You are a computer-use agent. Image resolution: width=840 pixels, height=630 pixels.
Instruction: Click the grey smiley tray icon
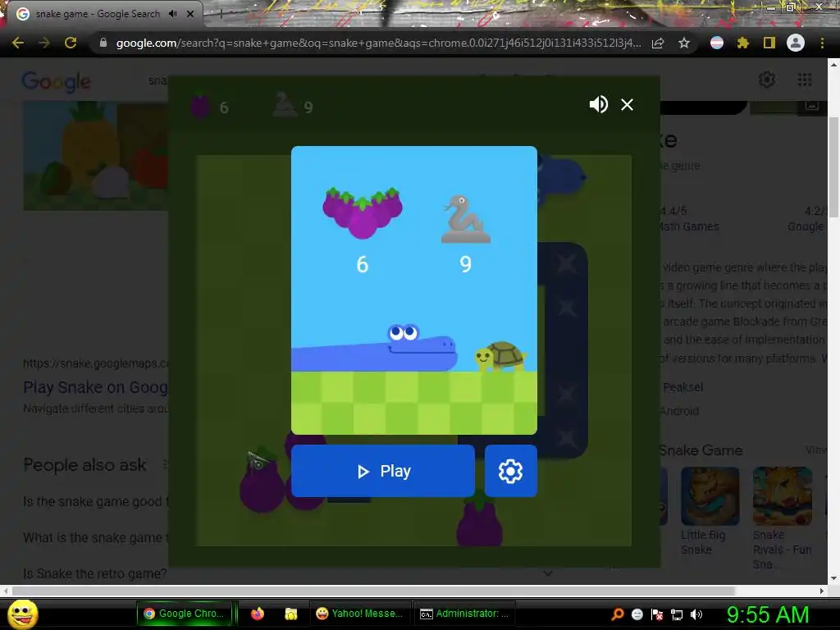pyautogui.click(x=637, y=614)
